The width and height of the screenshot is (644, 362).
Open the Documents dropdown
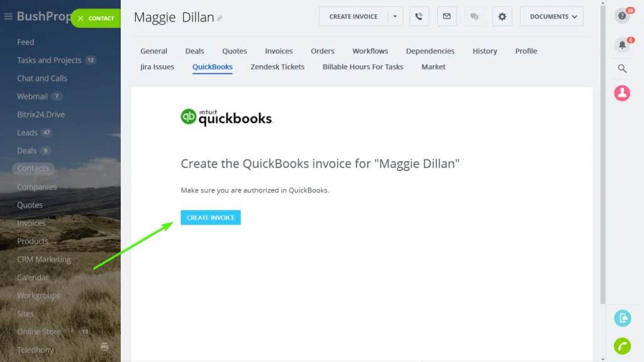pos(552,16)
